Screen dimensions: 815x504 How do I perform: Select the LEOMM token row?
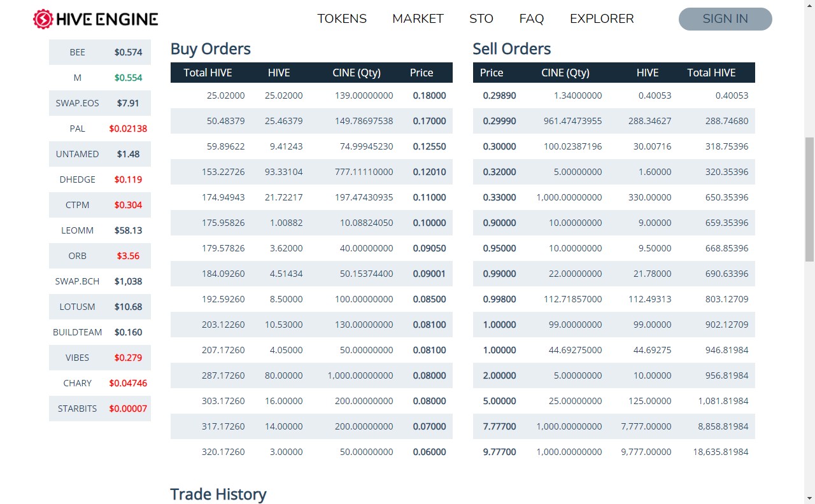[100, 230]
